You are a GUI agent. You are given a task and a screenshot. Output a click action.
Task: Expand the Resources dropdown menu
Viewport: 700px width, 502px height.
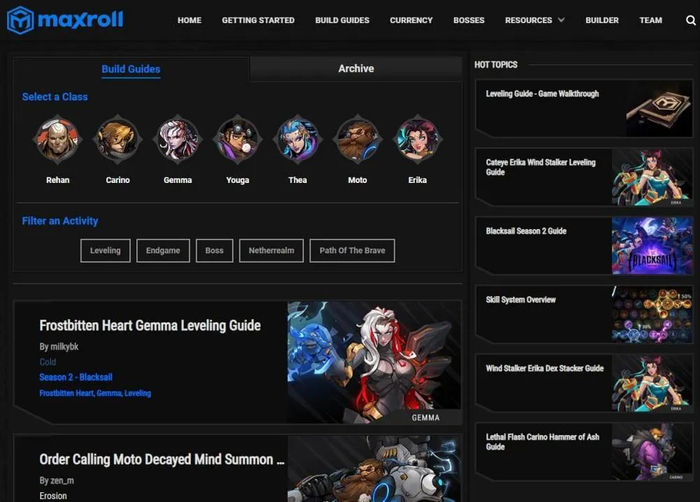tap(534, 20)
